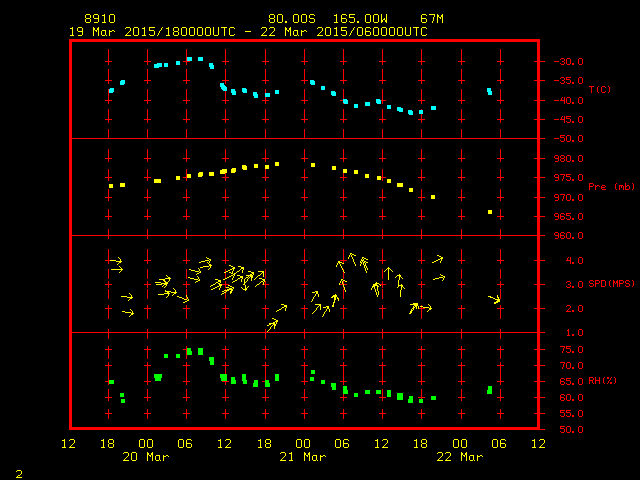Viewport: 640px width, 480px height.
Task: Select the longitude text "165.00W"
Action: [x=360, y=19]
